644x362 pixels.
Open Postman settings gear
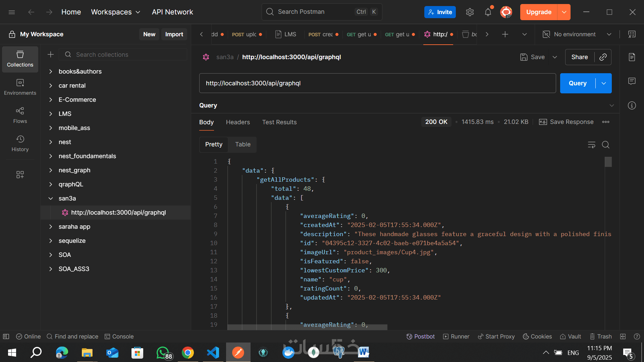click(470, 12)
